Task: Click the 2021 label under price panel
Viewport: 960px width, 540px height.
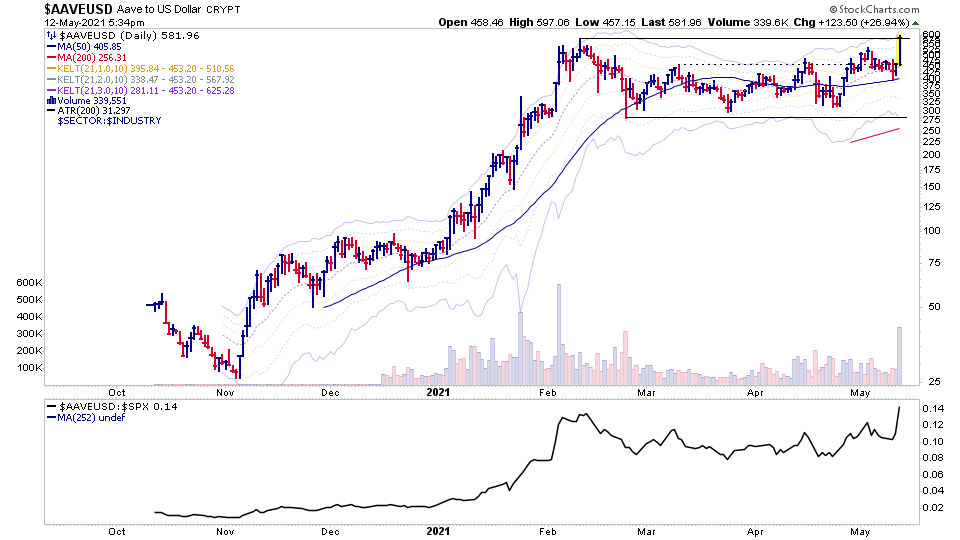Action: (438, 392)
